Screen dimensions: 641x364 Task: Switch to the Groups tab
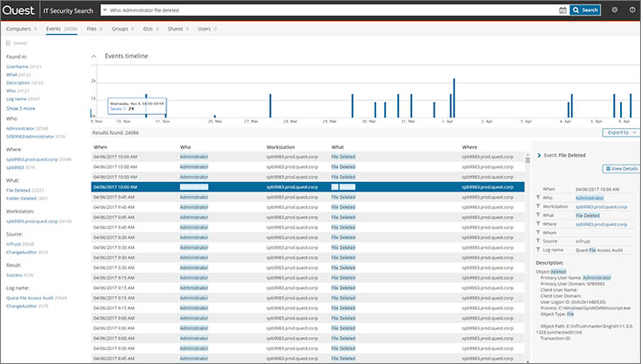click(x=123, y=29)
